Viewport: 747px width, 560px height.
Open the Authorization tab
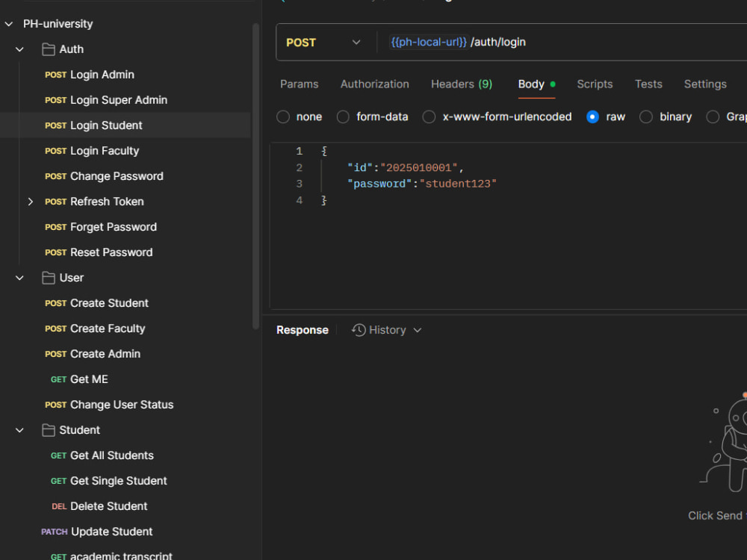[x=374, y=84]
